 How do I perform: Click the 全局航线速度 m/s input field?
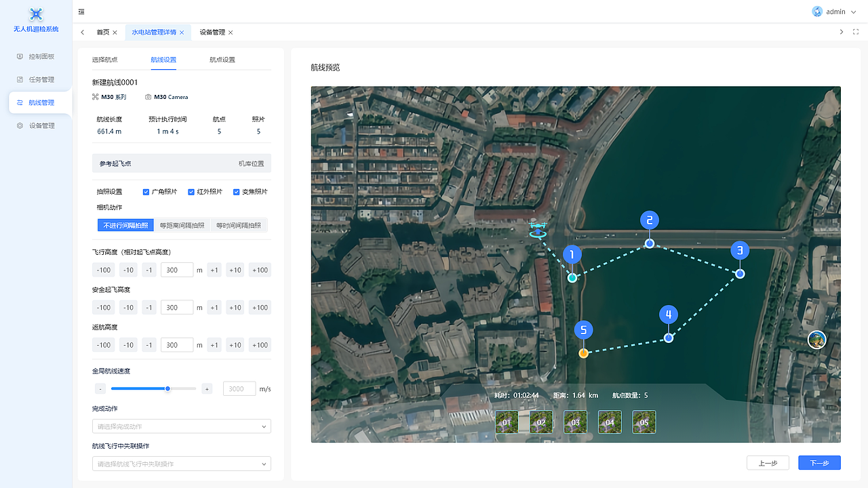(239, 389)
